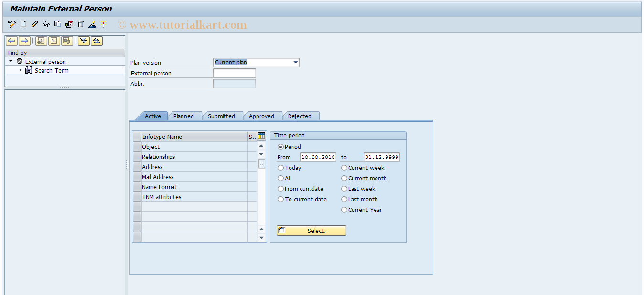Screen dimensions: 644x295
Task: Click the row selector beside Object
Action: pos(137,147)
